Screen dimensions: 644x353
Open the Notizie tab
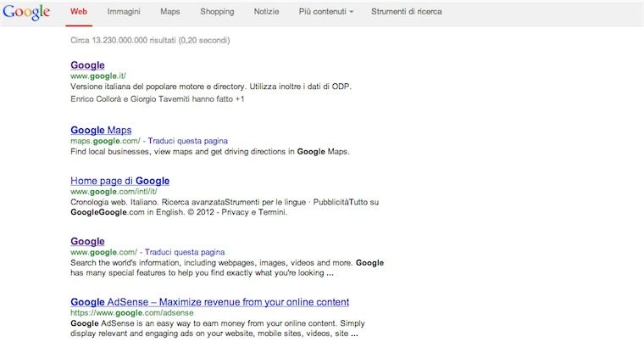(266, 12)
